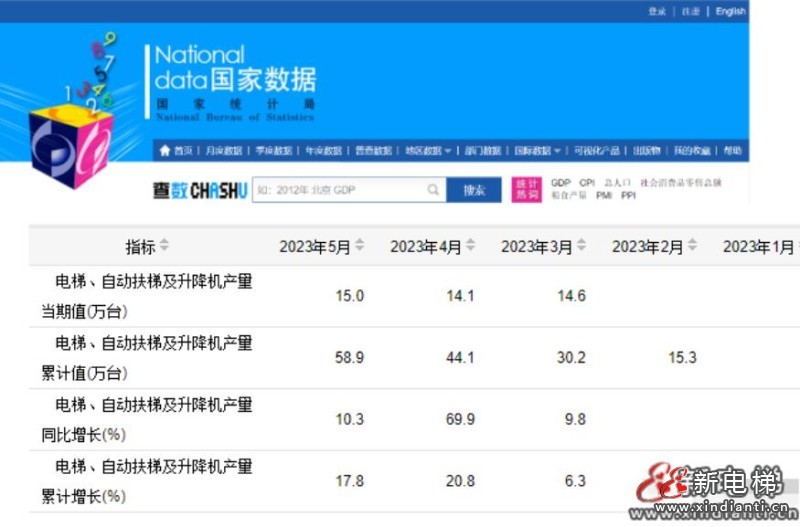Click the home icon next to 首页
Viewport: 800px width, 527px height.
[x=165, y=151]
